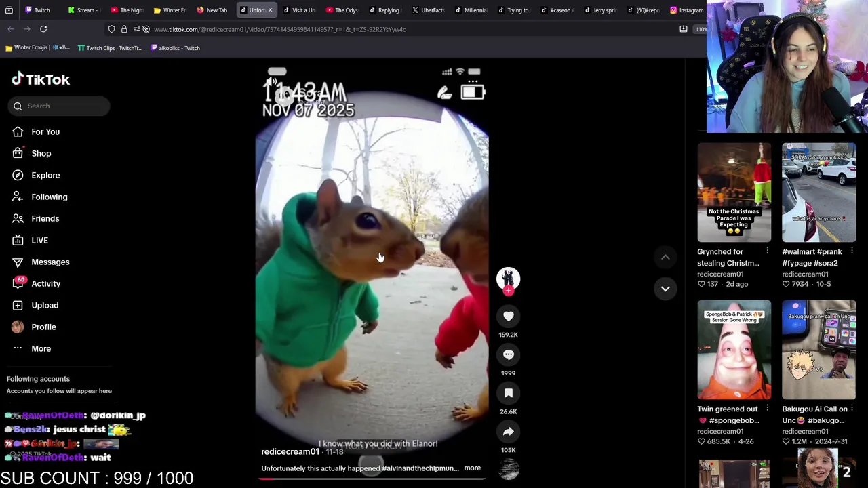Open Twitch Clips bookmark
The image size is (868, 488).
pos(110,48)
